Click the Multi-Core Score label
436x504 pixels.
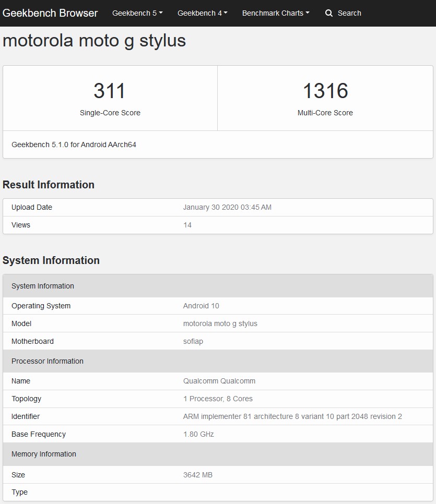coord(325,113)
